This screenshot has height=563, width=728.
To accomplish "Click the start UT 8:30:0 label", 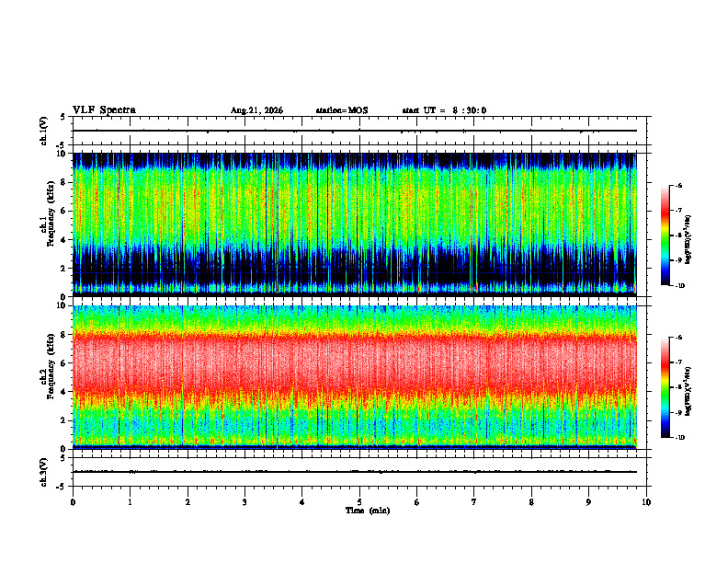I will 444,110.
